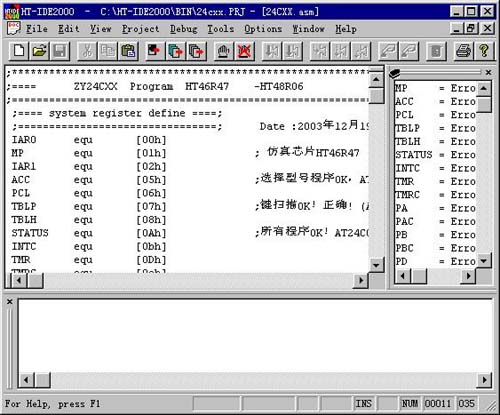Print the file using the printer icon
Image resolution: width=500 pixels, height=415 pixels.
pos(464,51)
